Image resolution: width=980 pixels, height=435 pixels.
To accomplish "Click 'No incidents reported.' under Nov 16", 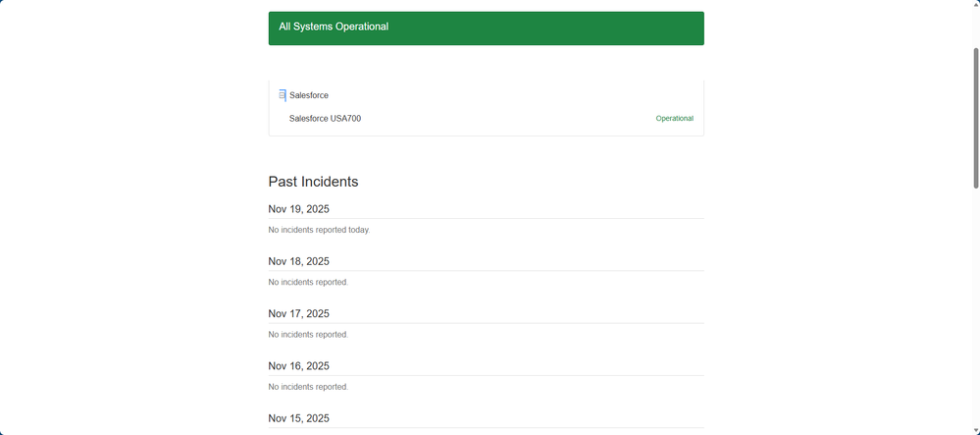I will (x=308, y=387).
